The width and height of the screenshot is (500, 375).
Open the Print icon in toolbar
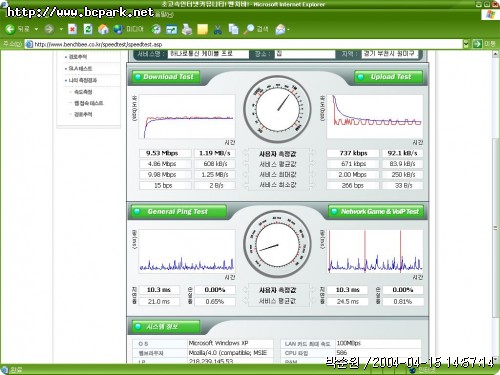point(187,29)
